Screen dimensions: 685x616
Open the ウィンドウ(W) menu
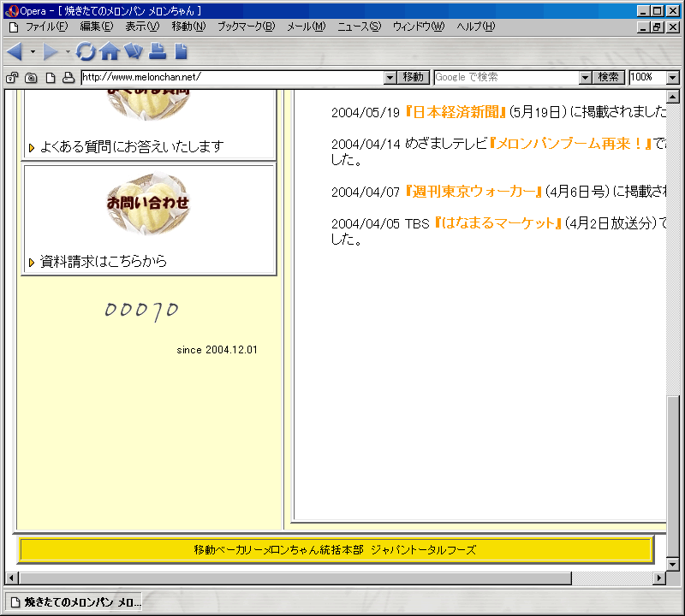point(419,27)
